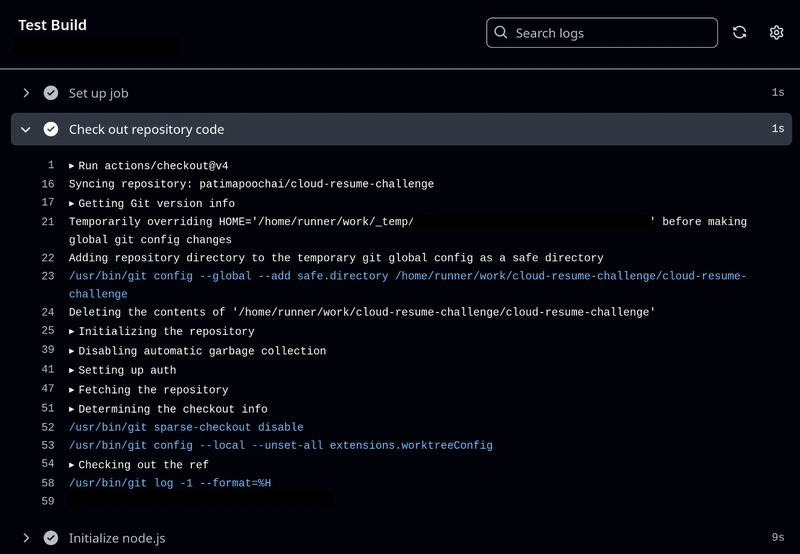The image size is (800, 554).
Task: Click the 9s duration of Initialize node.js
Action: [x=778, y=537]
